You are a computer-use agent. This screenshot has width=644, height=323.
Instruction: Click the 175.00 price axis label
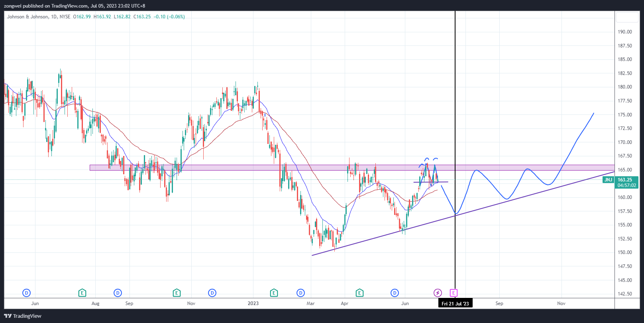click(625, 115)
